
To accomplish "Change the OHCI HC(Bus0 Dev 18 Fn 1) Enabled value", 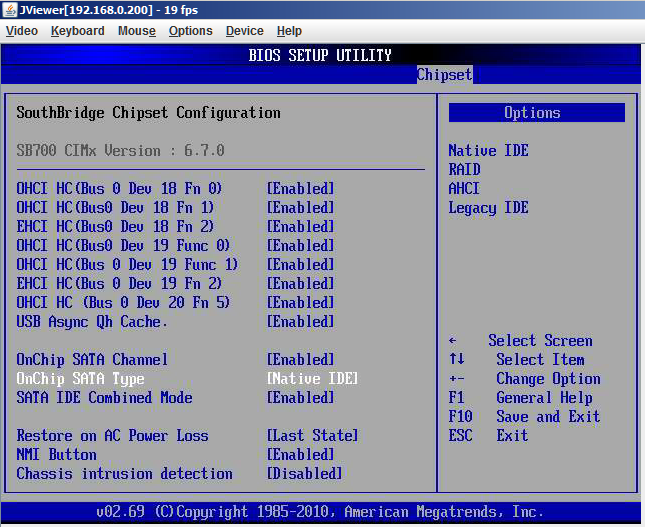I will click(300, 208).
